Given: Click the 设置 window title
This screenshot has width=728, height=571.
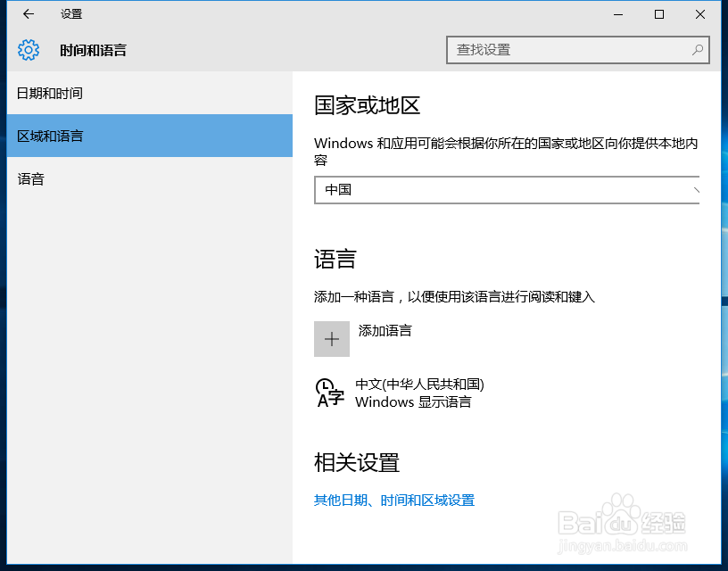Looking at the screenshot, I should point(71,14).
